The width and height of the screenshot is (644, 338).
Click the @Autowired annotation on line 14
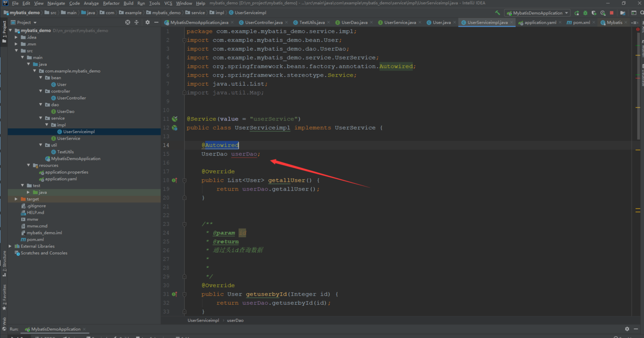coord(220,145)
